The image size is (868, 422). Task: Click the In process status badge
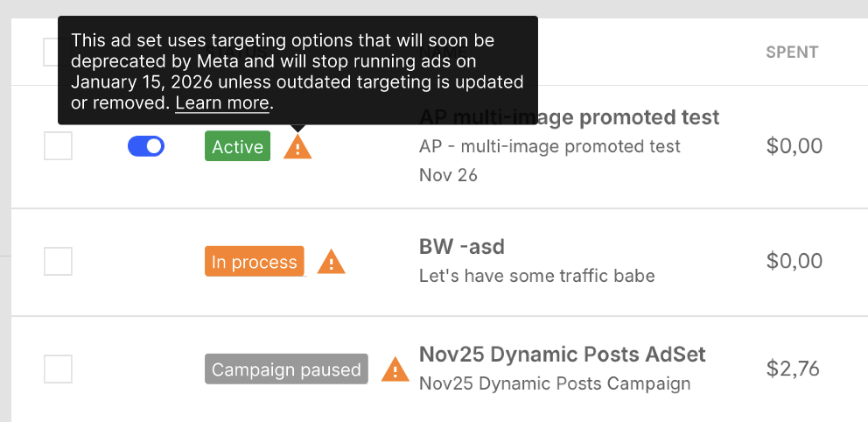tap(255, 262)
